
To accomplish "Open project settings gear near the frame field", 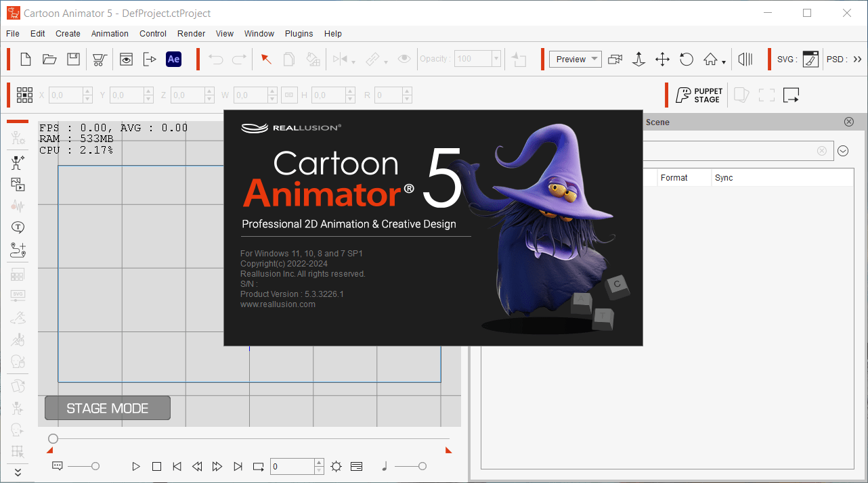I will [x=337, y=466].
